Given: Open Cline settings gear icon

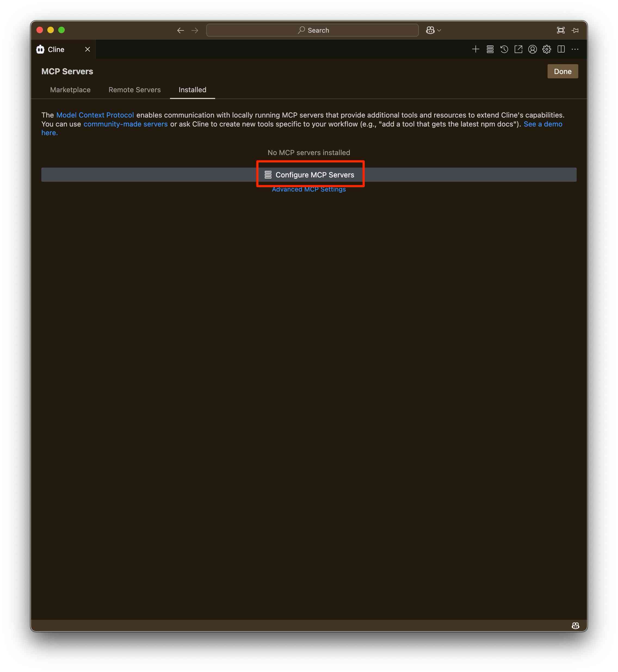Looking at the screenshot, I should 547,50.
